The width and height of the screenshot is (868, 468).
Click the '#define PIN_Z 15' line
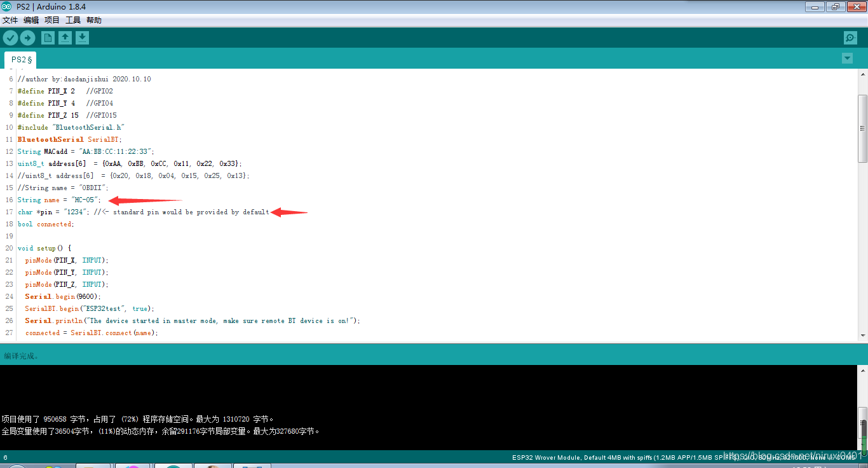click(67, 115)
